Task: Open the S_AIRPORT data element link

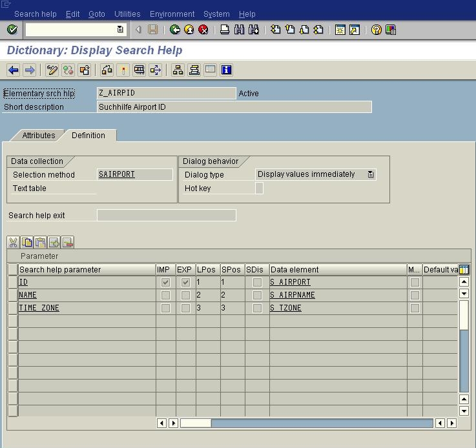Action: (290, 282)
